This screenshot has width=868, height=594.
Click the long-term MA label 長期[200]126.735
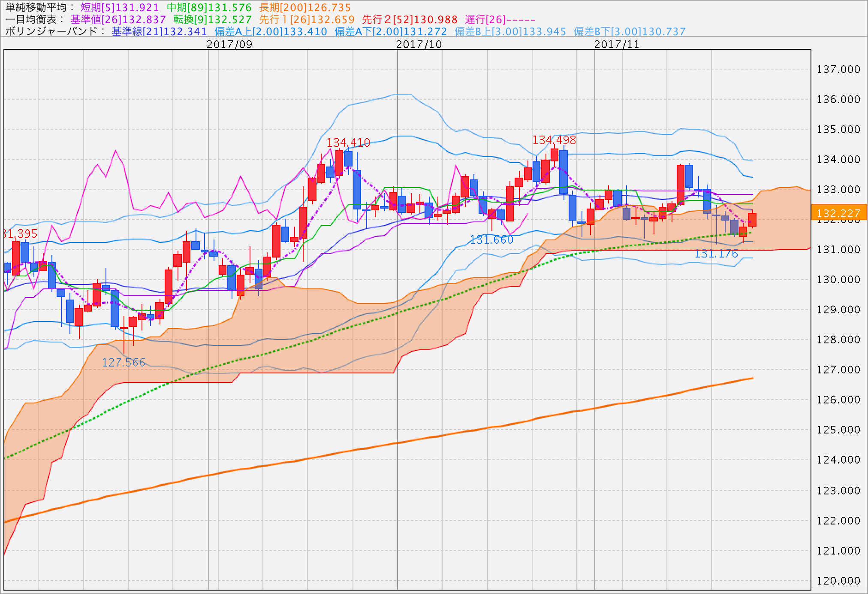[x=305, y=7]
